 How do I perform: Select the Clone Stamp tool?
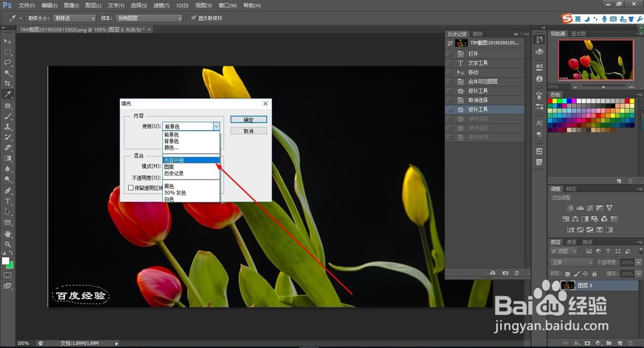pyautogui.click(x=7, y=126)
